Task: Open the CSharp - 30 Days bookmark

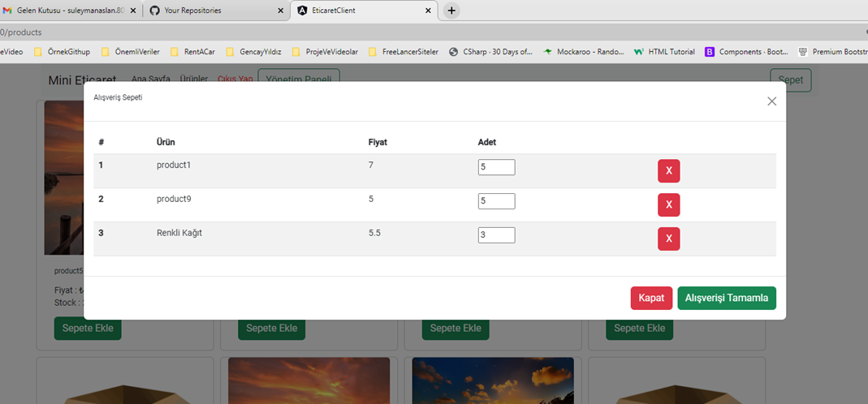Action: click(491, 52)
